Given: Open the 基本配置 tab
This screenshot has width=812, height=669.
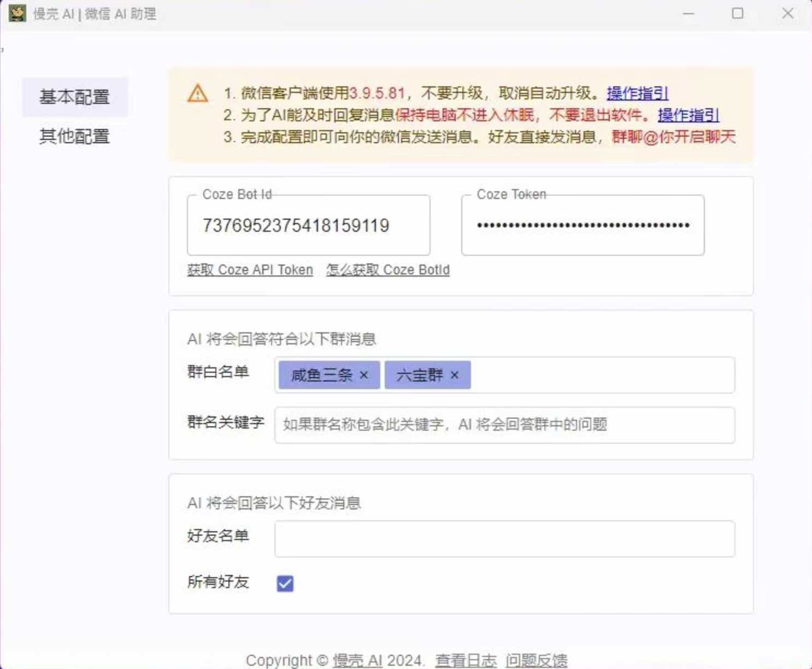Looking at the screenshot, I should click(x=75, y=97).
